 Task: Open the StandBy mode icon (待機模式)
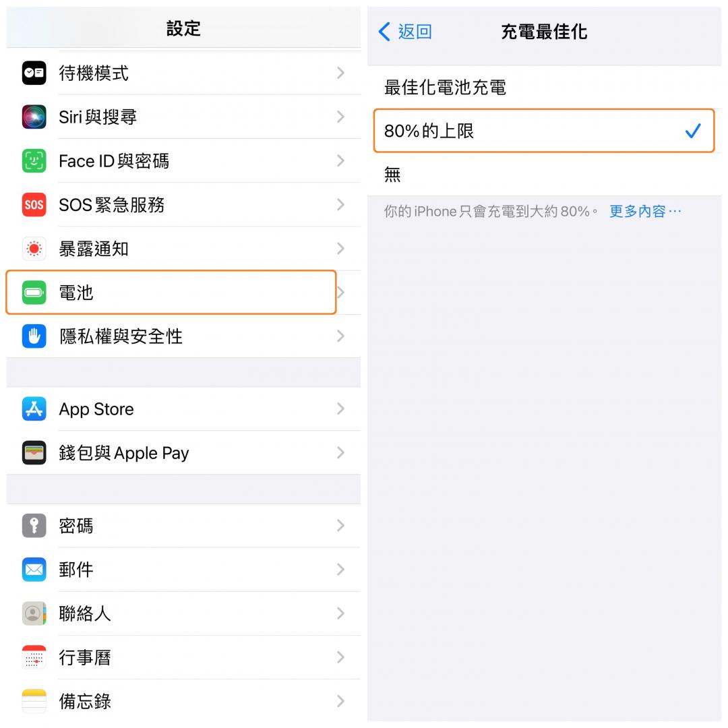34,73
